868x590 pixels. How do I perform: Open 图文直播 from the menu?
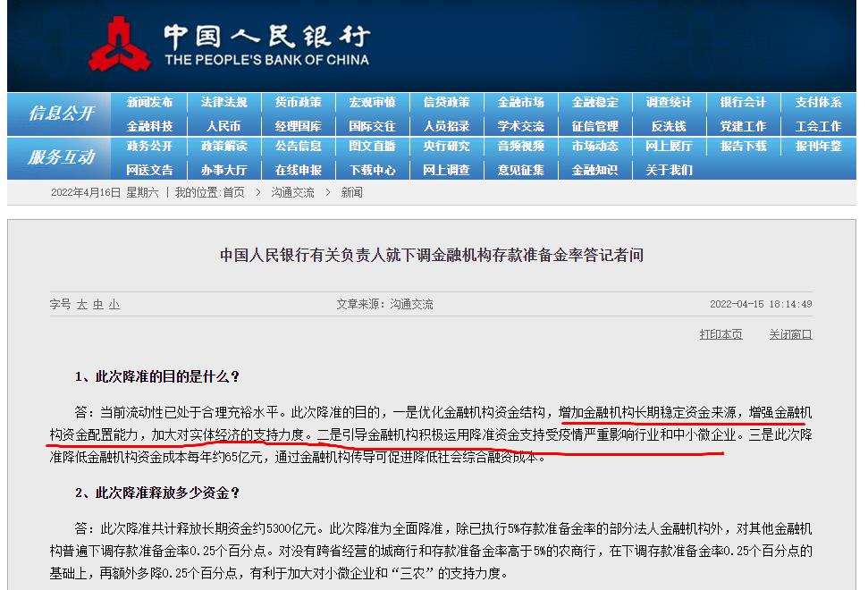(372, 146)
